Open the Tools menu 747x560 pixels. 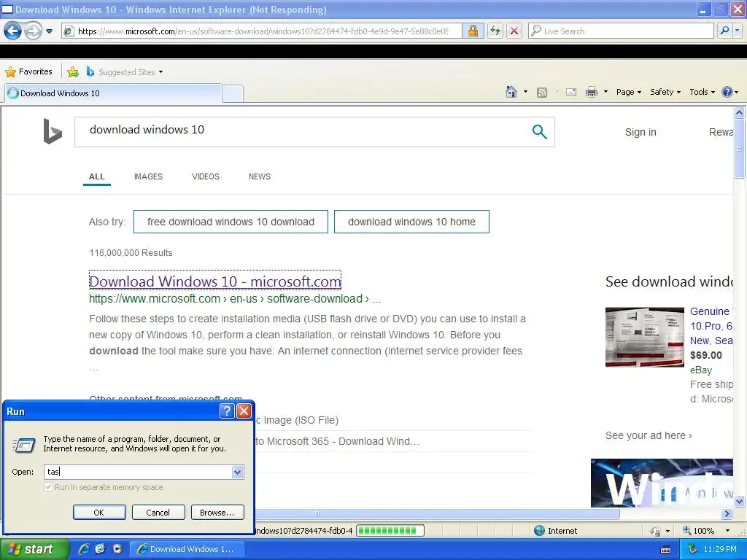(x=703, y=92)
